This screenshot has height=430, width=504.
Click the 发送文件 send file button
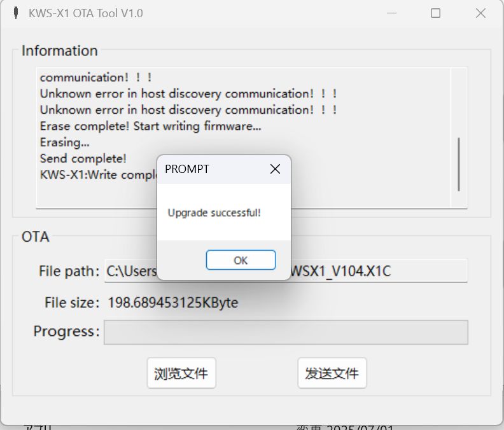332,373
